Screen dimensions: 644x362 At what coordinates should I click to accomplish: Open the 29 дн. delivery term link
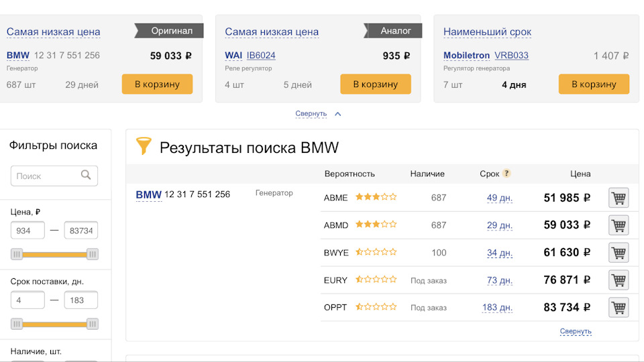(x=499, y=225)
